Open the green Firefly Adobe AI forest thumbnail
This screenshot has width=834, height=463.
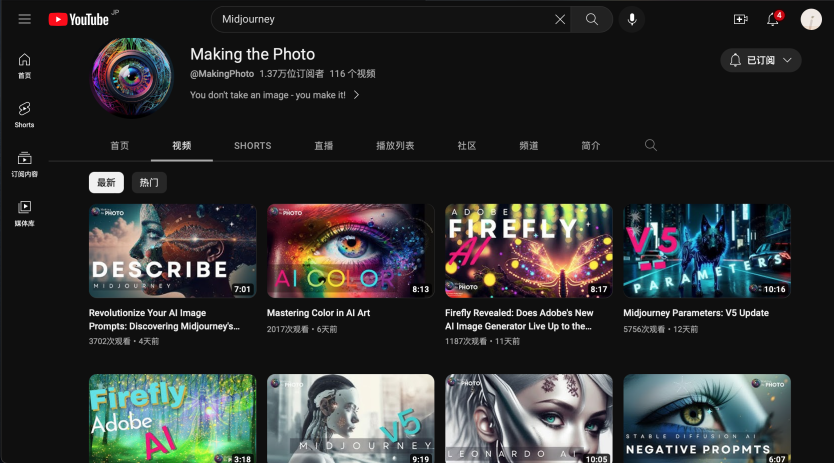(x=172, y=418)
